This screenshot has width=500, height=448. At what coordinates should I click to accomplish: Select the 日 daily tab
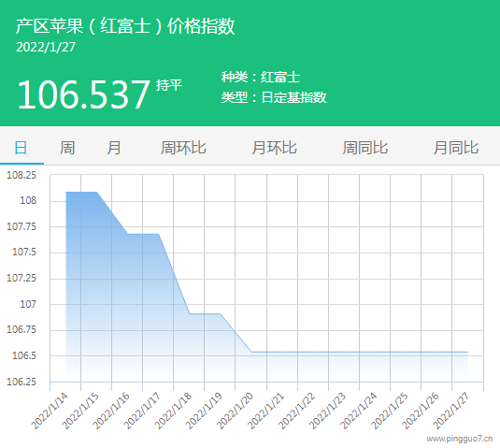pos(21,148)
